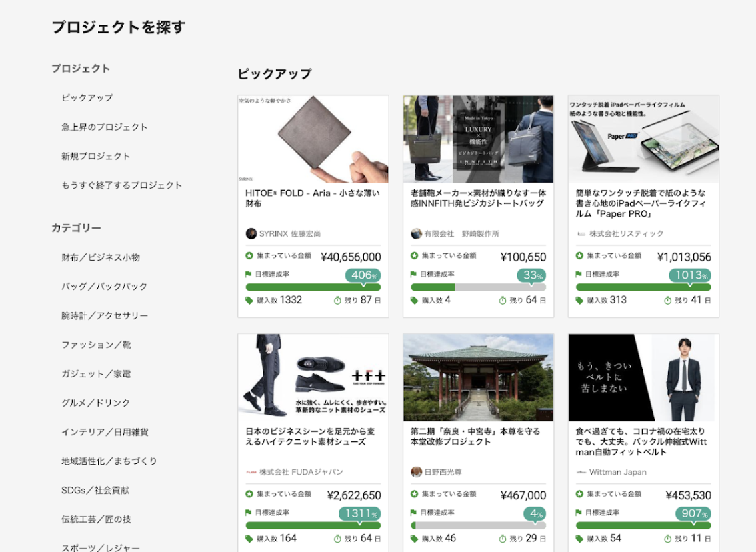Open Paper PRO iPad film thumbnail
This screenshot has width=756, height=552.
click(x=643, y=139)
